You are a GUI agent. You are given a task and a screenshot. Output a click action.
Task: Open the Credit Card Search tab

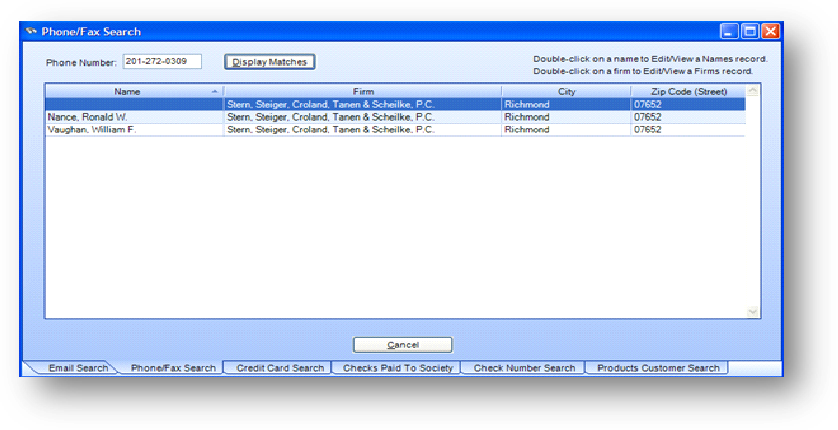[280, 368]
